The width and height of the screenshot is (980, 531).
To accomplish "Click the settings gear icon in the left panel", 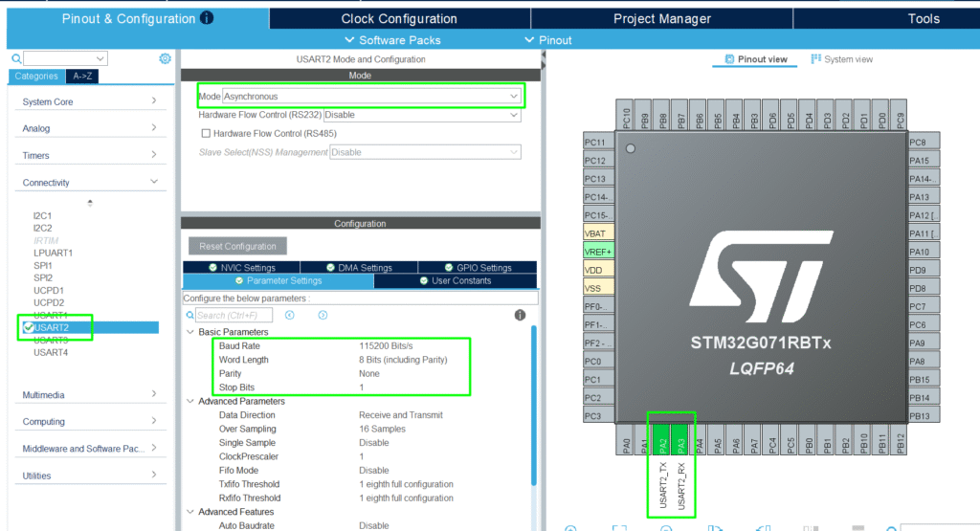I will click(165, 58).
